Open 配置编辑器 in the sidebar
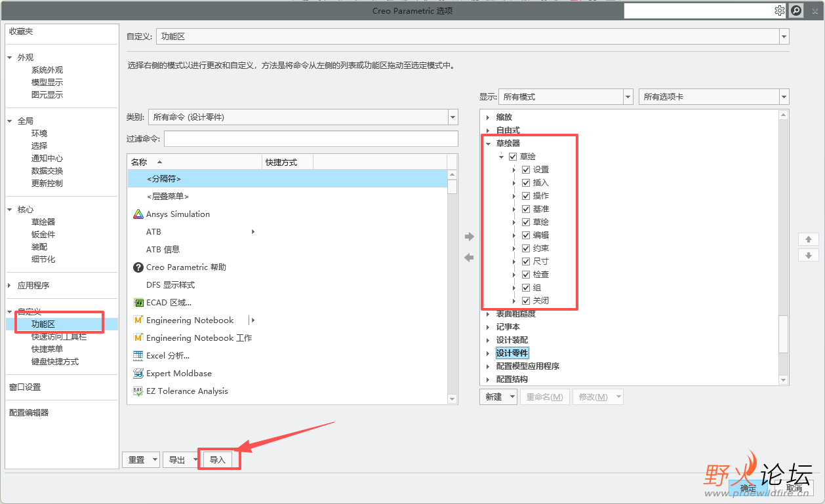Screen dimensions: 825x504 [x=29, y=413]
